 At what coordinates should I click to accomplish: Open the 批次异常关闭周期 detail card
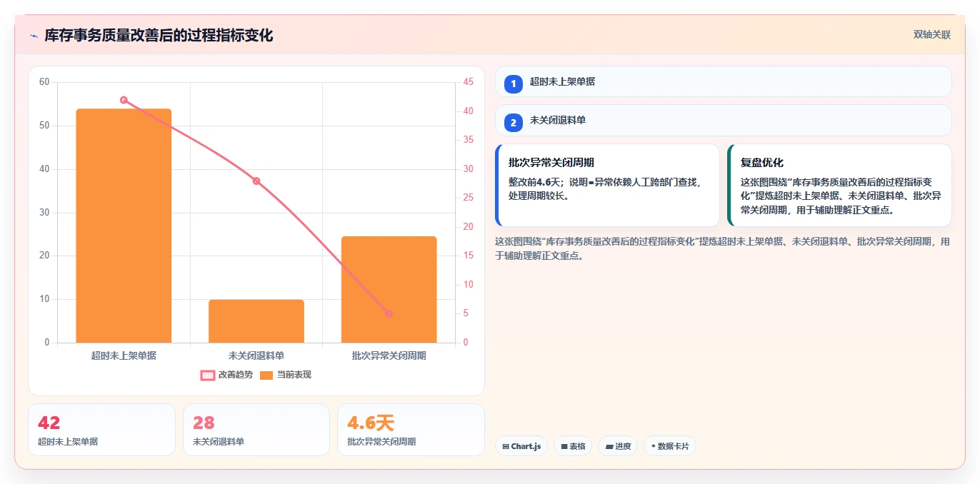coord(607,185)
